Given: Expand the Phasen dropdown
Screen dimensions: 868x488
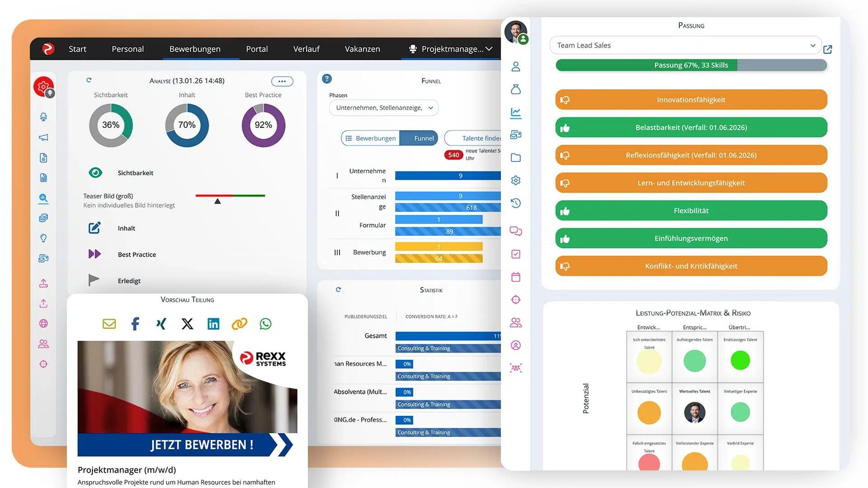Looking at the screenshot, I should coord(384,108).
